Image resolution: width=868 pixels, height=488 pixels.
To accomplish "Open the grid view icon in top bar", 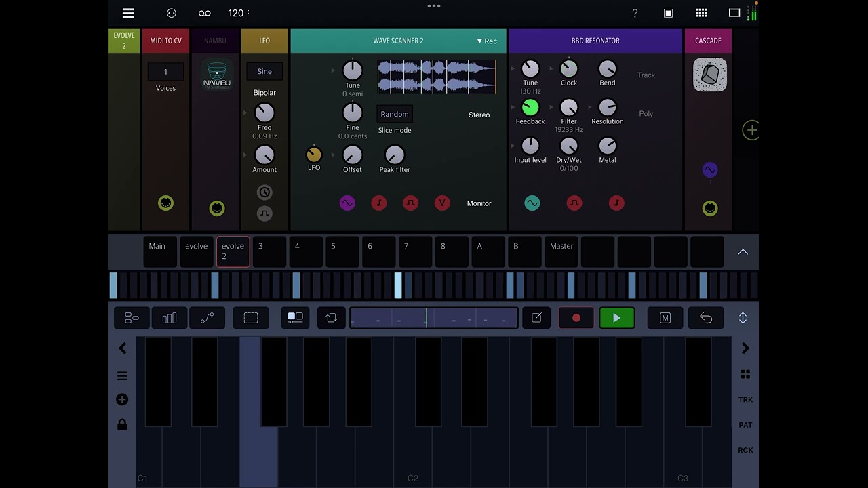I will 701,13.
